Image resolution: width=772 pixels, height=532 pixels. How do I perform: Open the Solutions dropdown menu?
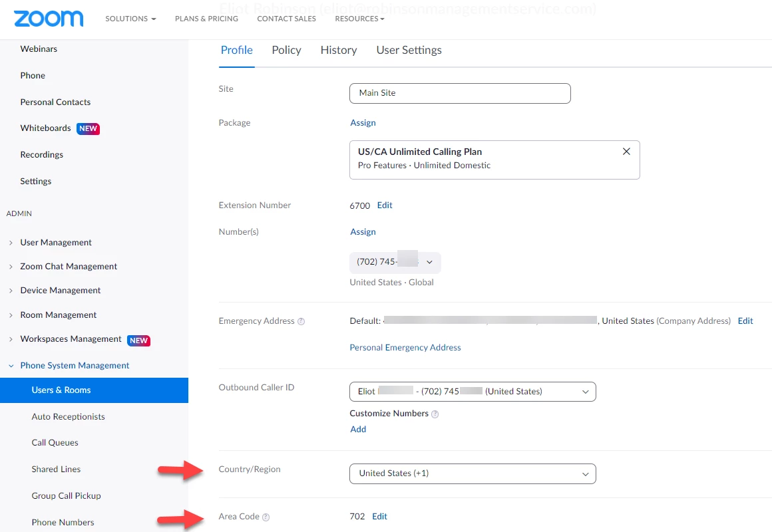(x=130, y=19)
